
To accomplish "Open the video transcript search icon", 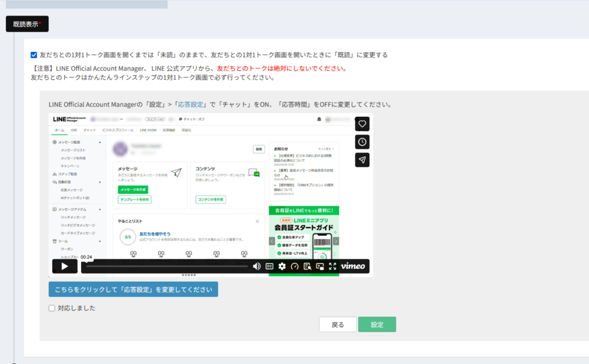I will pos(307,266).
